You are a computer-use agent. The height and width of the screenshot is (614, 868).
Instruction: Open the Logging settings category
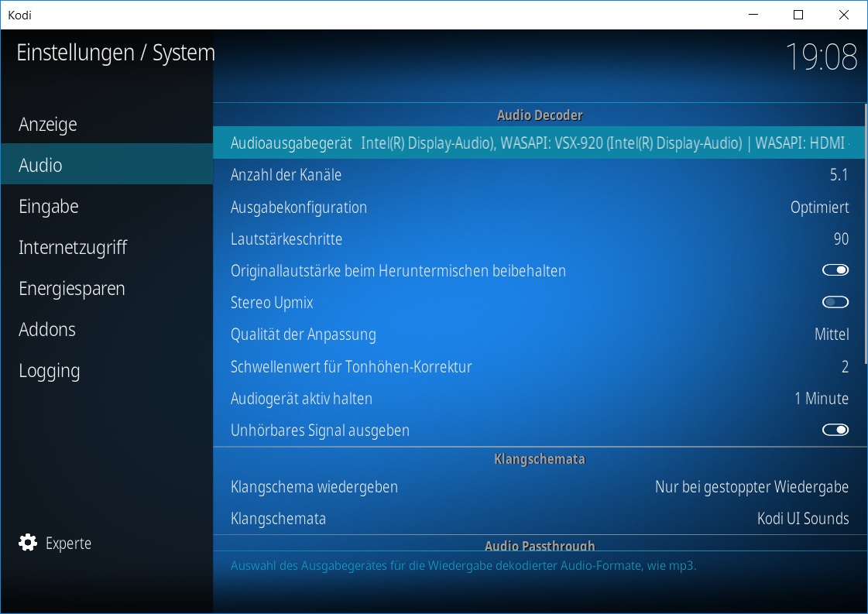click(107, 370)
